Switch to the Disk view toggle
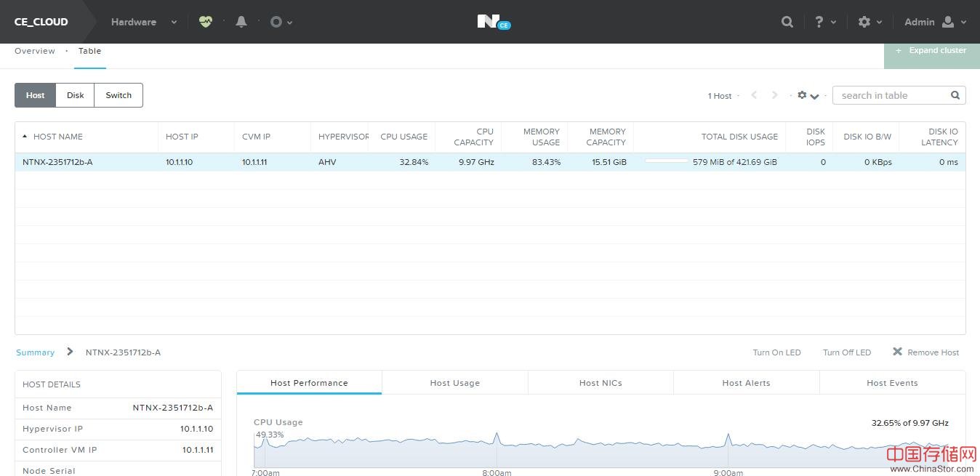Screen dimensions: 980x476 pos(76,95)
